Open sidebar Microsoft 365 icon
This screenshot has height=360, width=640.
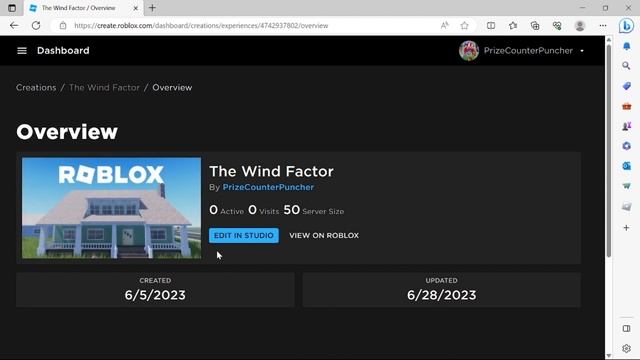point(627,146)
